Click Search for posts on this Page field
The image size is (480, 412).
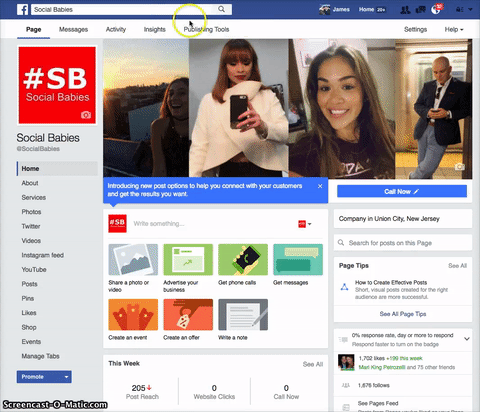pyautogui.click(x=403, y=243)
